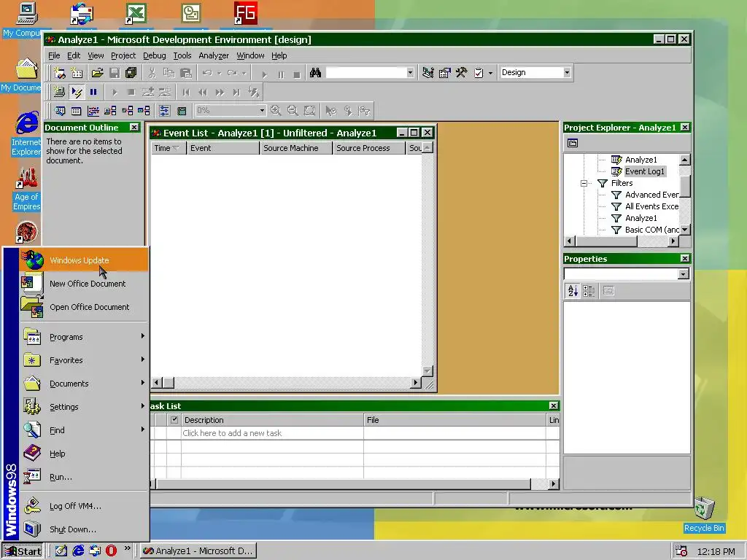Click the Event List horizontal scrollbar right arrow
The image size is (747, 560).
pos(416,382)
